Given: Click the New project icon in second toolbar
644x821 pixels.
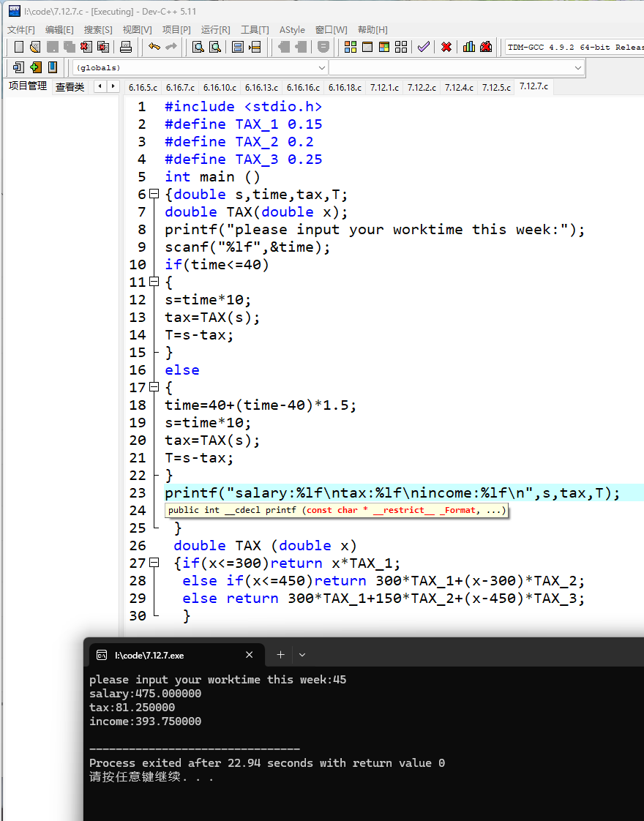Looking at the screenshot, I should tap(19, 67).
